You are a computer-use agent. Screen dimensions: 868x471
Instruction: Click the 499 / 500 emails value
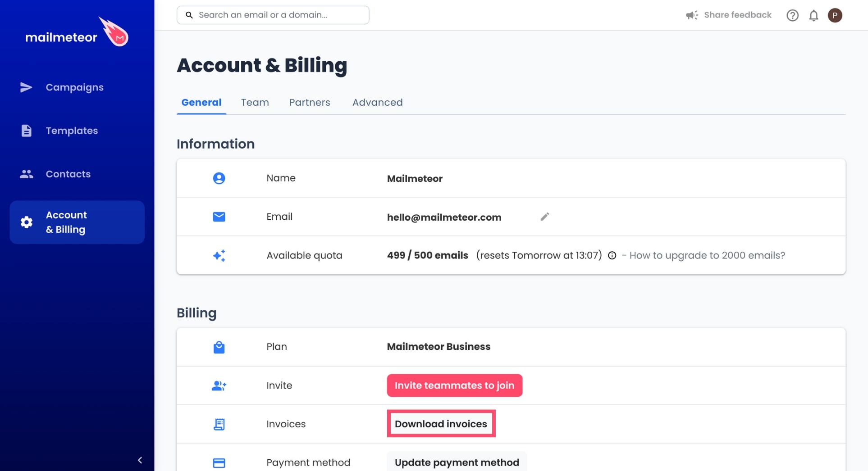click(x=427, y=255)
